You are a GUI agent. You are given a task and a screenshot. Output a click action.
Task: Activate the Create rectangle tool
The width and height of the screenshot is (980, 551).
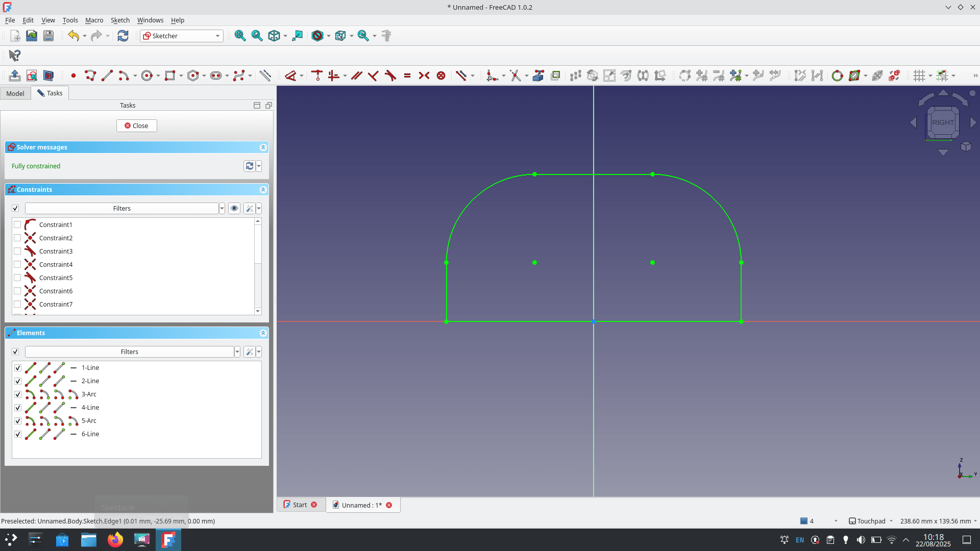coord(170,75)
